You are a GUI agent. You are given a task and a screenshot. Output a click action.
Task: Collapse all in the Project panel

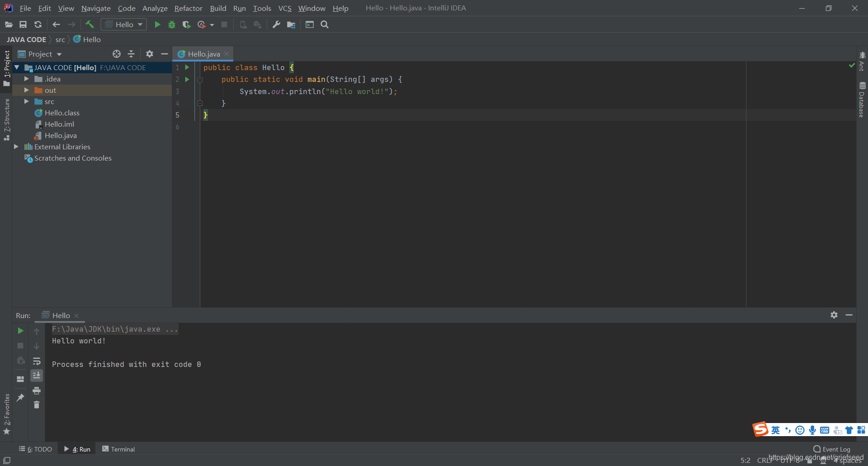pyautogui.click(x=131, y=54)
